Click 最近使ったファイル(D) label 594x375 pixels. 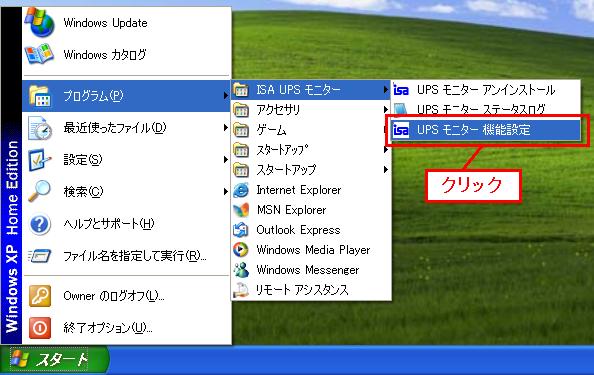click(115, 128)
